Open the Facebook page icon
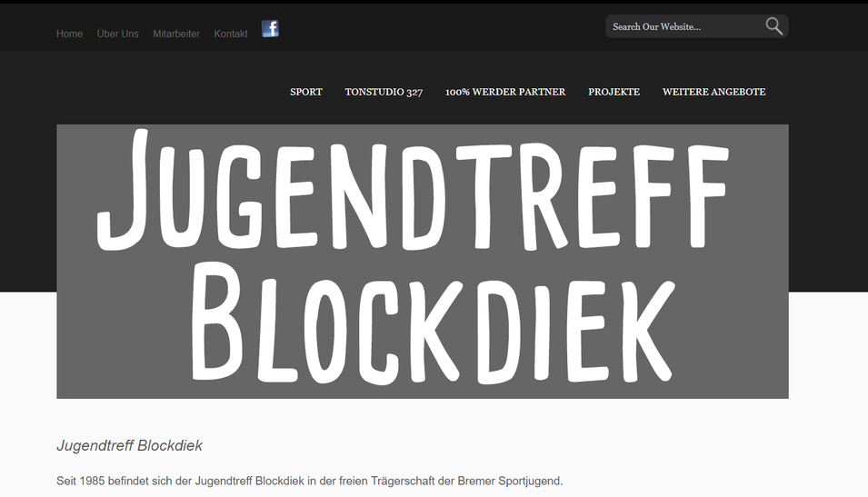The width and height of the screenshot is (868, 497). point(270,29)
